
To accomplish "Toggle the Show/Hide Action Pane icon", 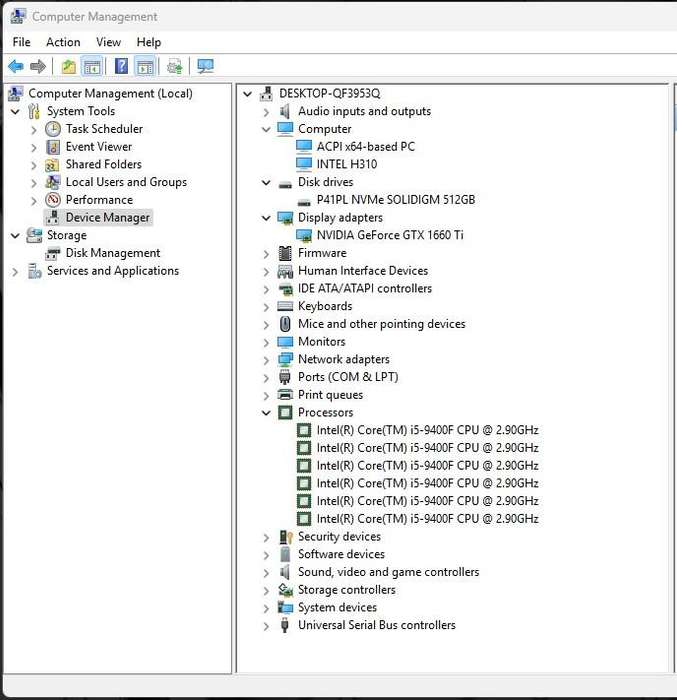I will tap(146, 67).
